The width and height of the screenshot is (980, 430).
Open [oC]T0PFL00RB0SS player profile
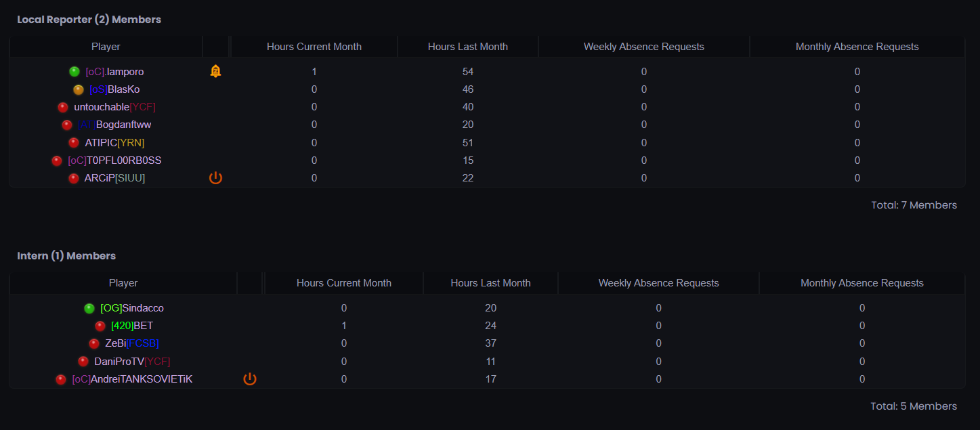point(114,160)
